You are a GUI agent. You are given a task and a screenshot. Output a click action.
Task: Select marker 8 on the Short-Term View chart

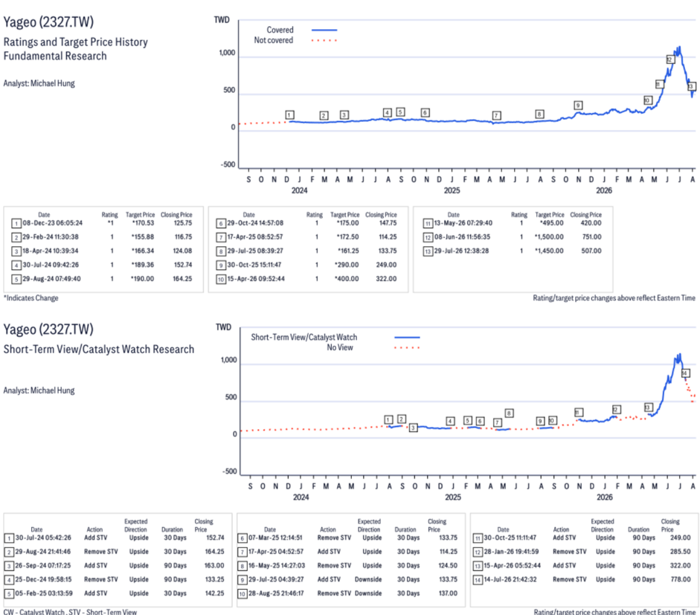[x=509, y=413]
